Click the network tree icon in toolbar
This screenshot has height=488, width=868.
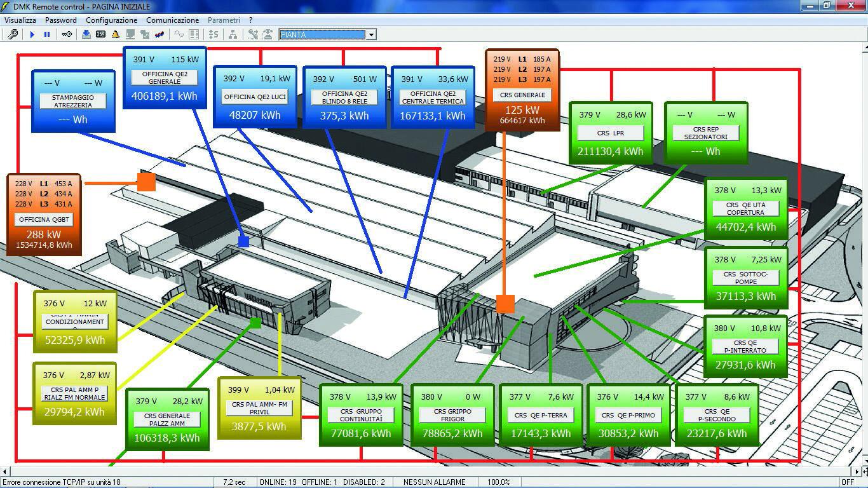(233, 34)
